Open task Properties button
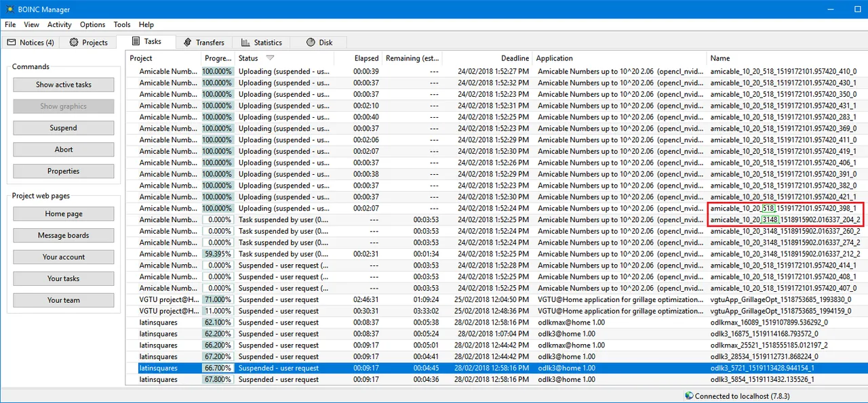This screenshot has height=403, width=868. [64, 171]
